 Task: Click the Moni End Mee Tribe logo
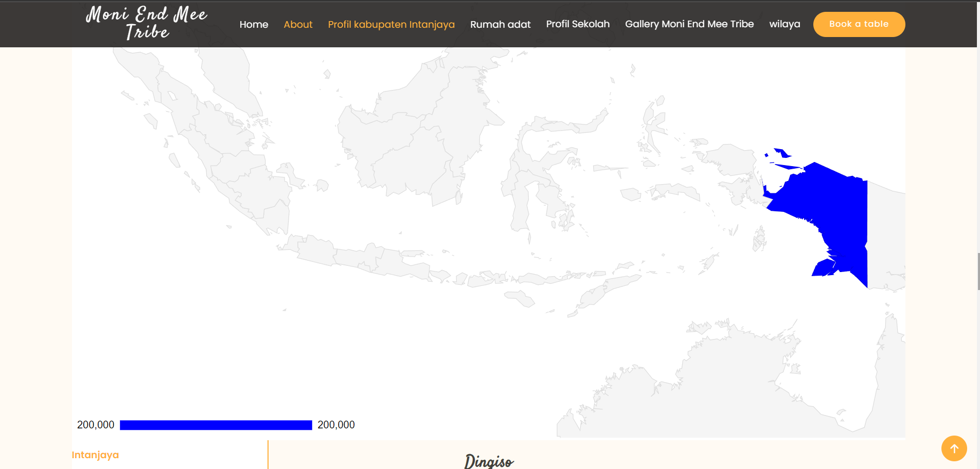point(147,23)
